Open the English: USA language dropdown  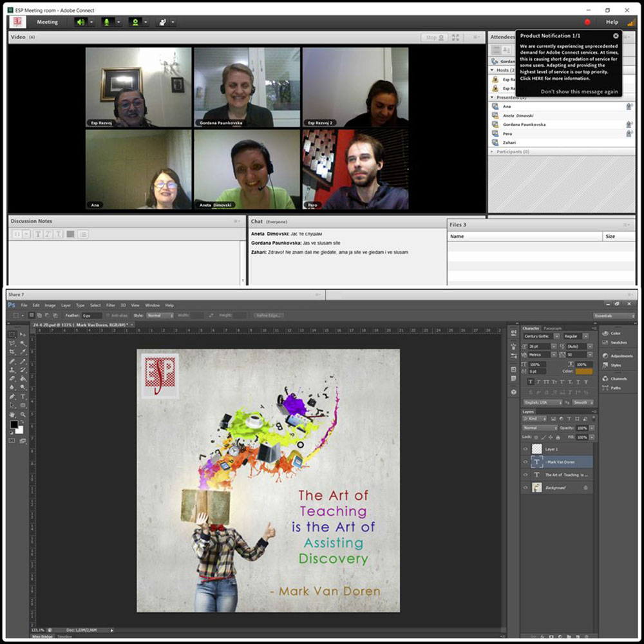pos(542,402)
